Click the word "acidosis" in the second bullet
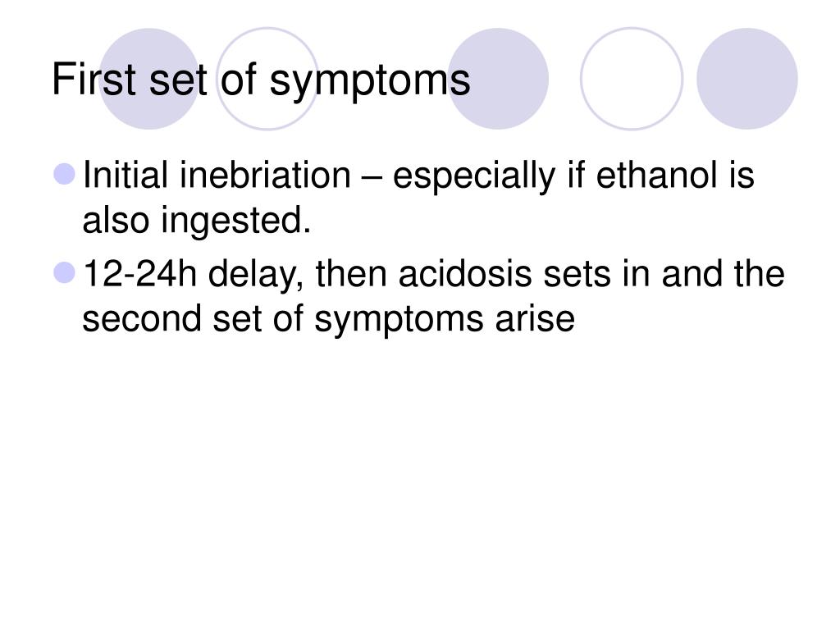This screenshot has height=630, width=840. pos(465,273)
